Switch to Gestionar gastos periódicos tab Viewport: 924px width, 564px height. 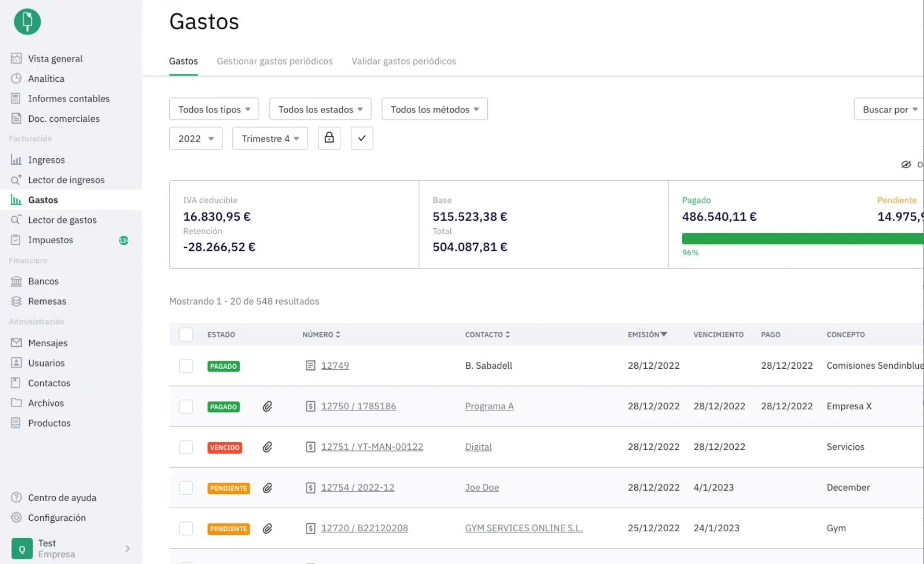[275, 61]
